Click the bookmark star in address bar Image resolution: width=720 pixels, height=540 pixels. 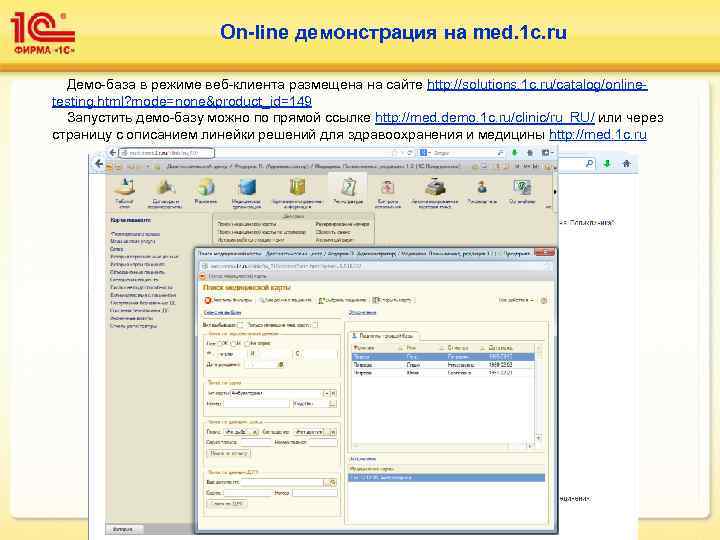tap(394, 152)
